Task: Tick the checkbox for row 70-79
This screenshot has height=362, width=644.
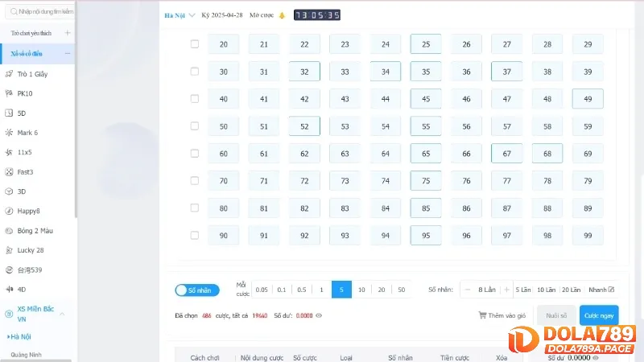Action: pos(195,180)
